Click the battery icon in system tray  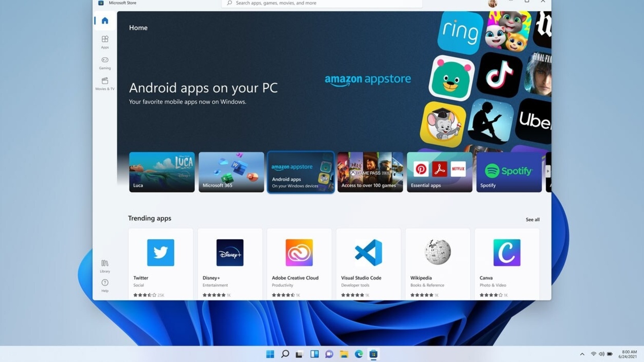point(610,354)
